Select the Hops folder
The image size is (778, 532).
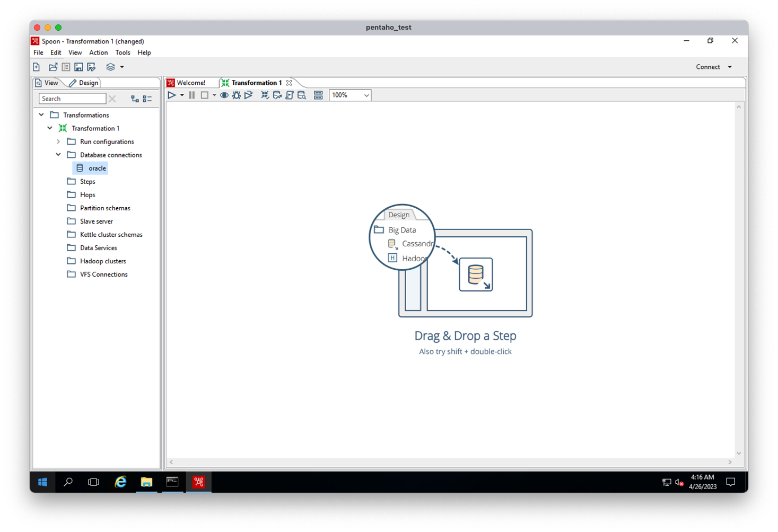click(x=81, y=194)
